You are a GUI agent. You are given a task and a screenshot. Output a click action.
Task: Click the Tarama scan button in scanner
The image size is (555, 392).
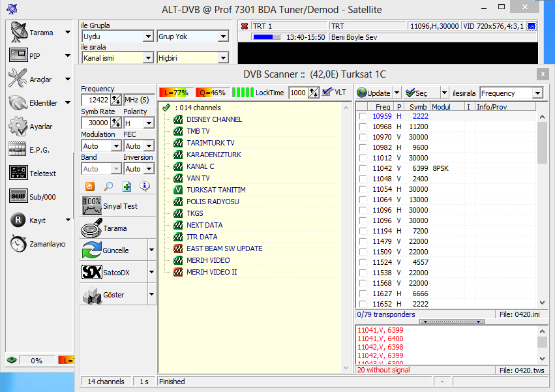(x=117, y=228)
